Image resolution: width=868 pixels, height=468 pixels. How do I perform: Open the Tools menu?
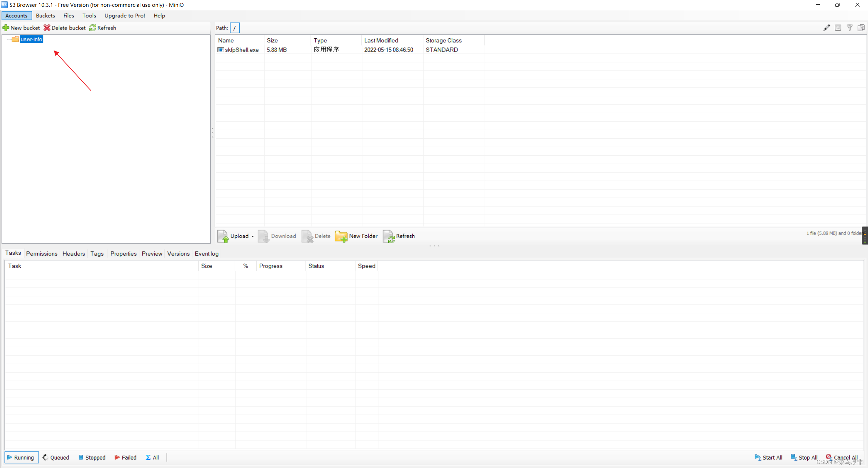[89, 16]
